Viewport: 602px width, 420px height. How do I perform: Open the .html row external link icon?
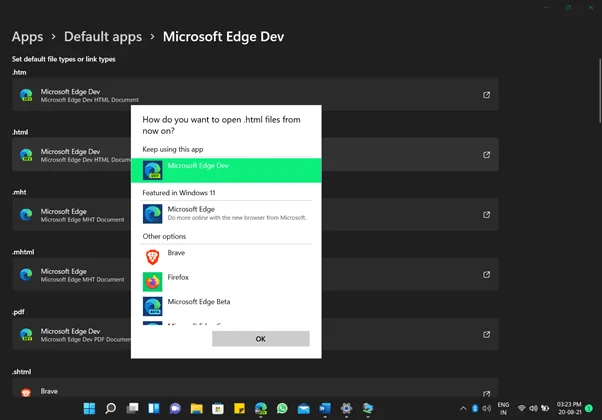(486, 154)
